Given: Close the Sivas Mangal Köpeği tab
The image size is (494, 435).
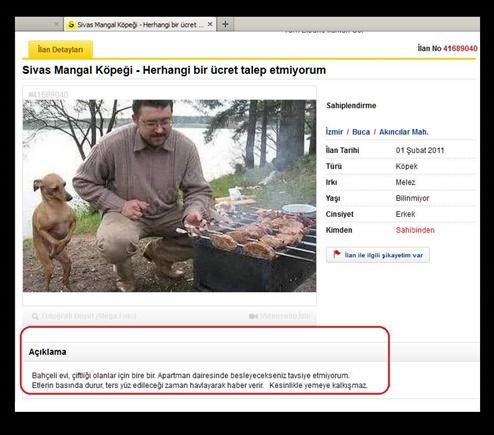Looking at the screenshot, I should point(210,24).
